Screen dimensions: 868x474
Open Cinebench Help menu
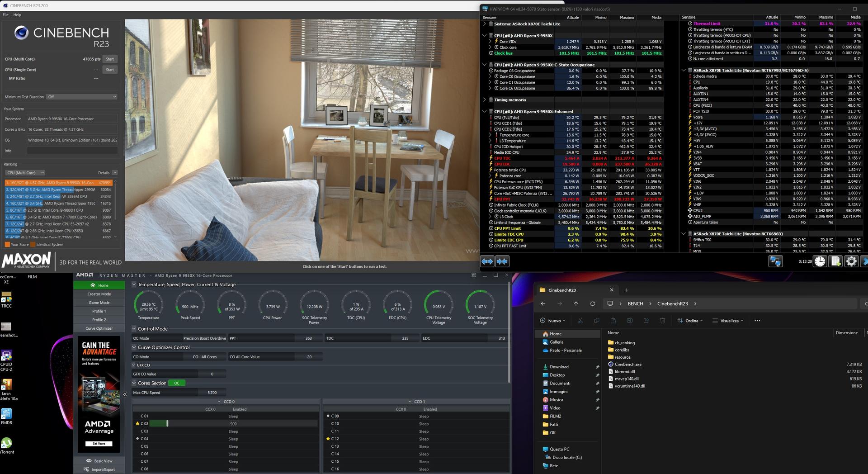coord(17,15)
